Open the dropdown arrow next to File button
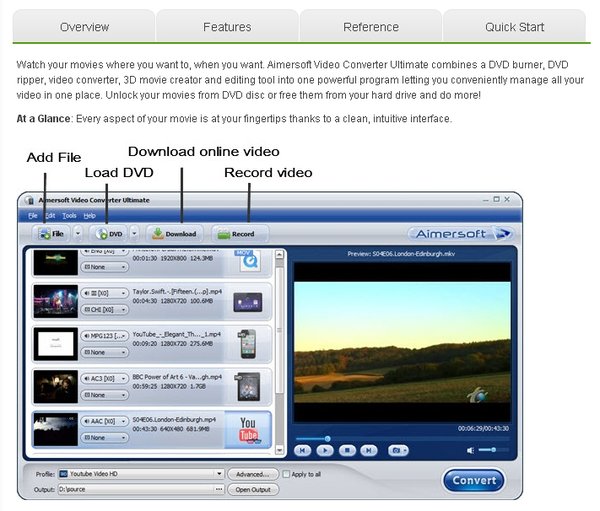The height and width of the screenshot is (511, 600). [x=78, y=233]
